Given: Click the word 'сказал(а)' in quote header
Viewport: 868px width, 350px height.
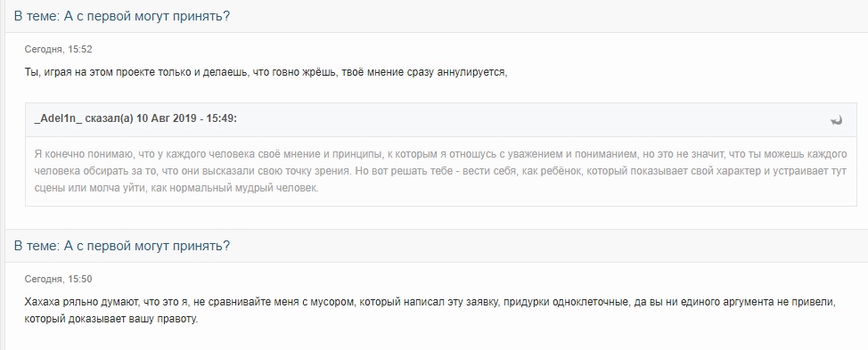Looking at the screenshot, I should (x=109, y=119).
